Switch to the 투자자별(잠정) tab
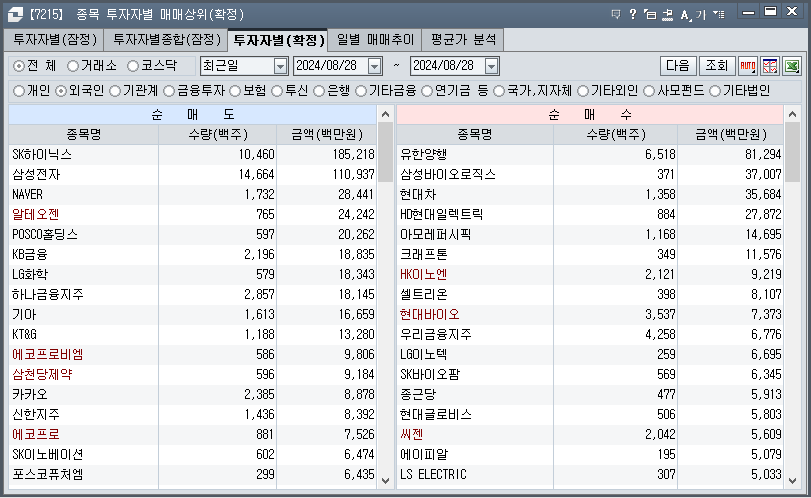 55,40
